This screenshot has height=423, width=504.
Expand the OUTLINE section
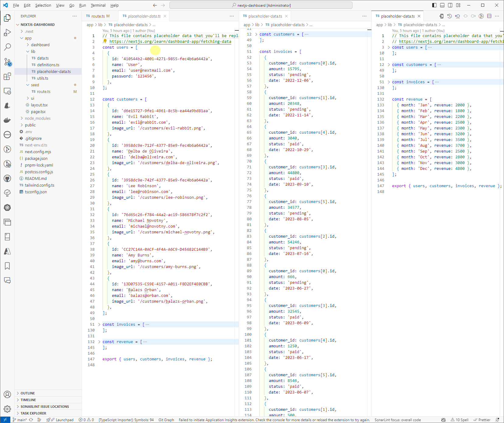[28, 393]
